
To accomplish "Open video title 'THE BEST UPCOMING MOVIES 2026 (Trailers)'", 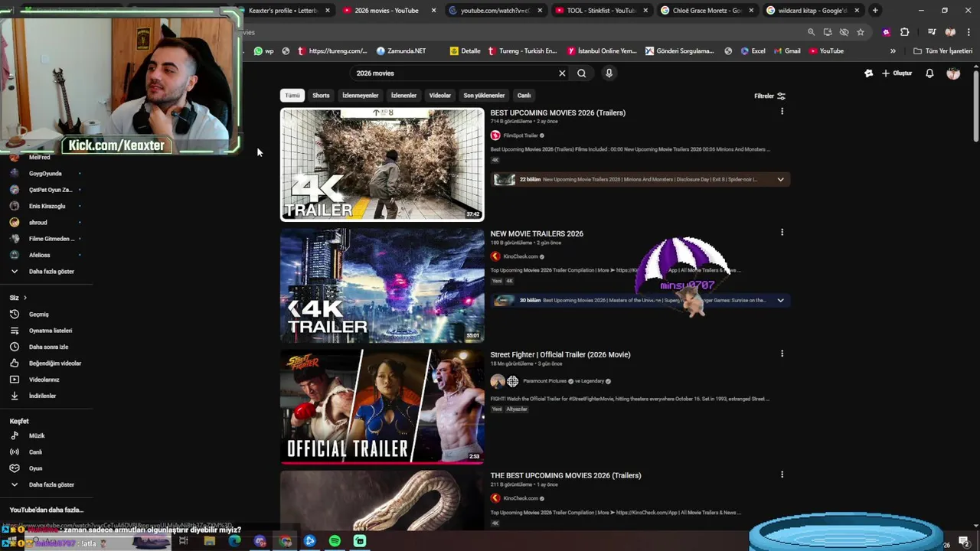I will coord(566,475).
